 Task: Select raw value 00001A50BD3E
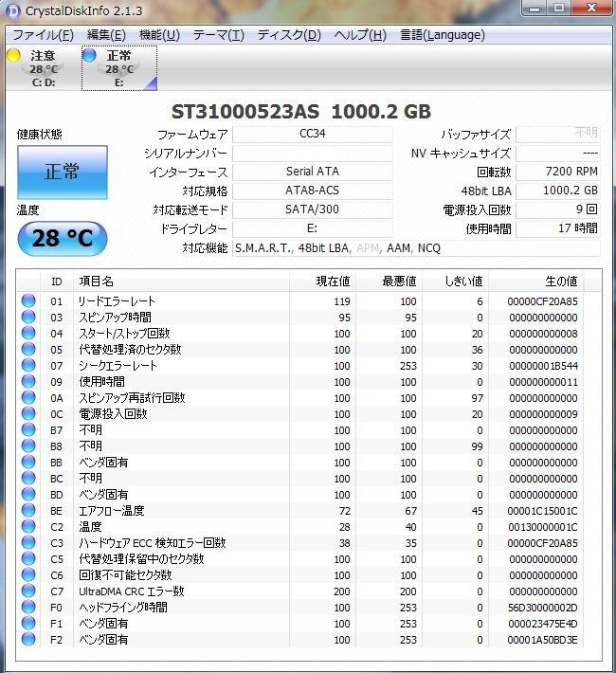pyautogui.click(x=543, y=640)
